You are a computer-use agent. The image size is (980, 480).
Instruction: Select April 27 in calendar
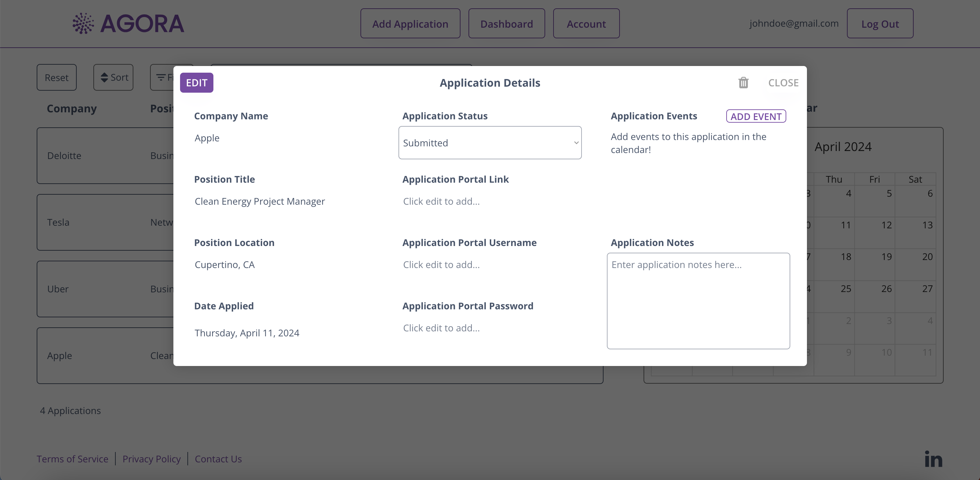click(x=915, y=297)
